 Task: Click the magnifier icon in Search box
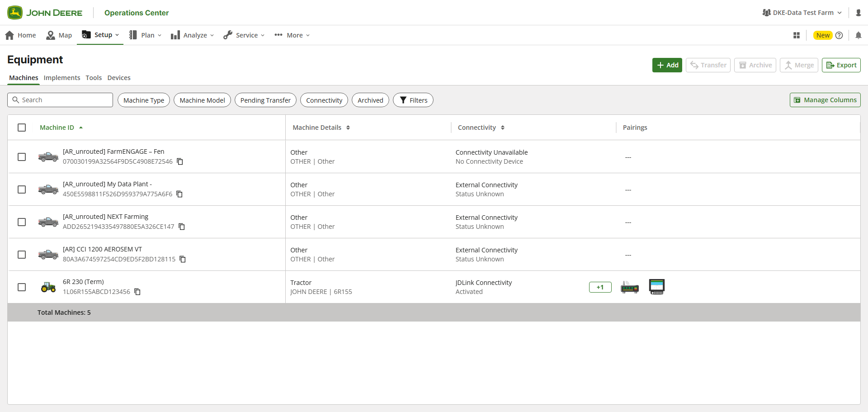click(x=16, y=100)
